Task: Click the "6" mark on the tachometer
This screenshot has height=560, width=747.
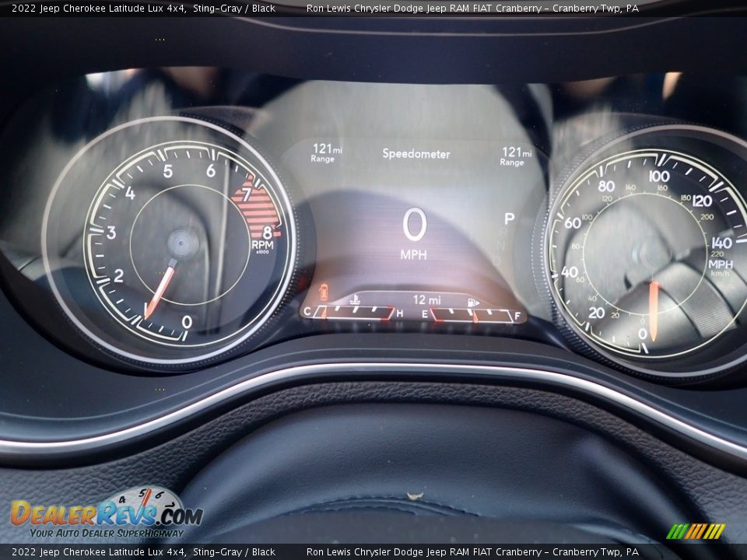Action: pos(211,170)
